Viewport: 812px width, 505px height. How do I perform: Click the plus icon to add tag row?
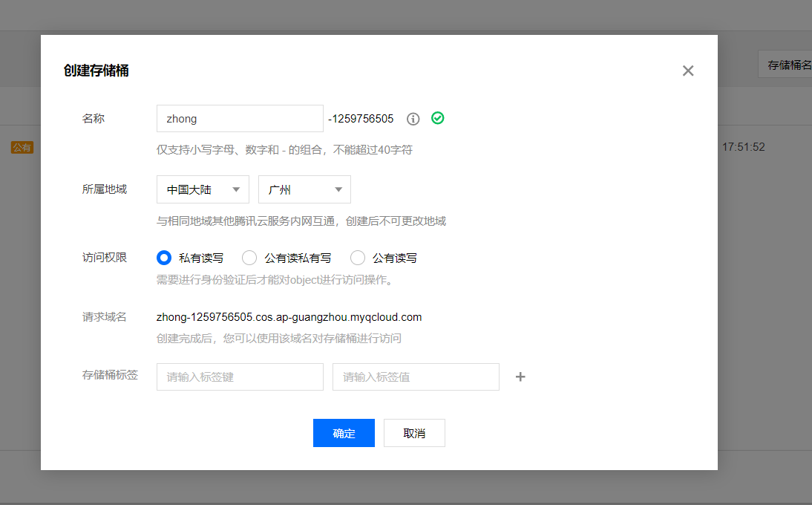tap(520, 377)
